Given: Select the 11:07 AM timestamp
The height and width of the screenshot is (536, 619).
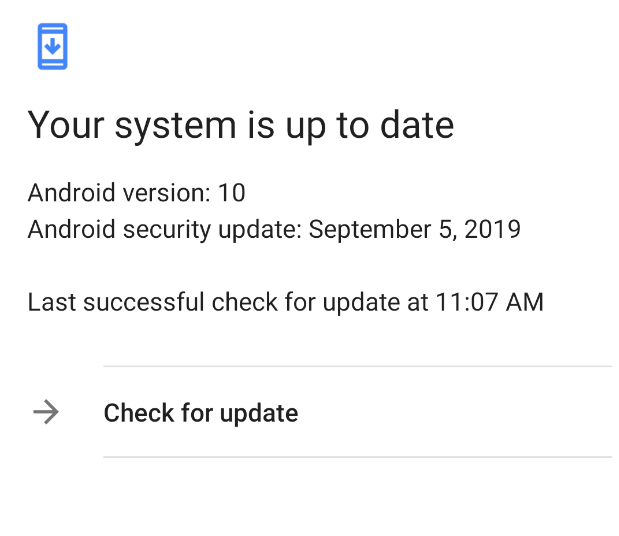Looking at the screenshot, I should click(490, 302).
